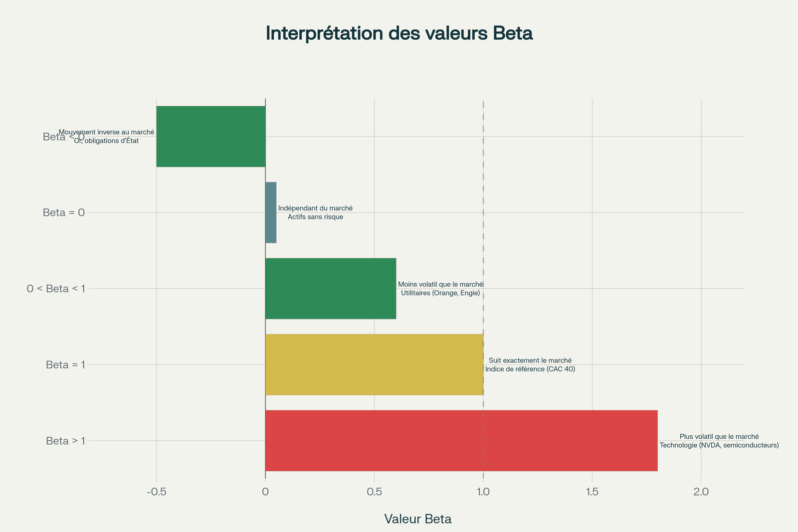
Task: Click the 'Valeur Beta' x-axis title
Action: point(418,519)
